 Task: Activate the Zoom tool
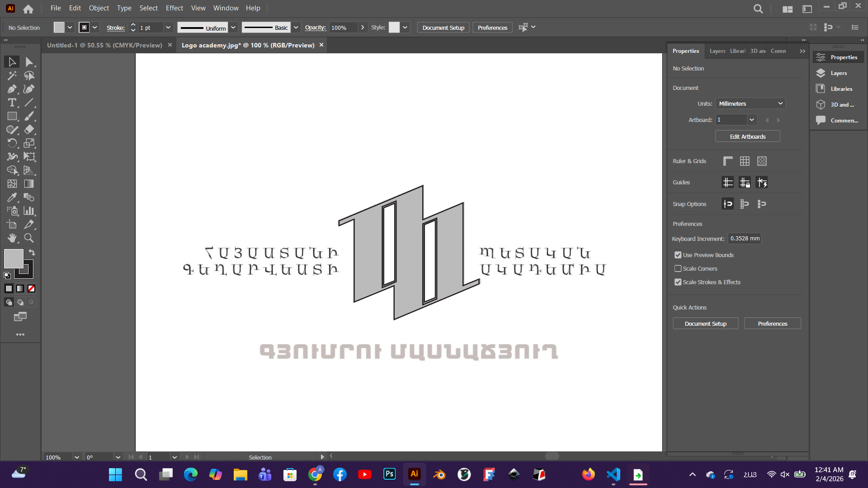click(x=29, y=238)
